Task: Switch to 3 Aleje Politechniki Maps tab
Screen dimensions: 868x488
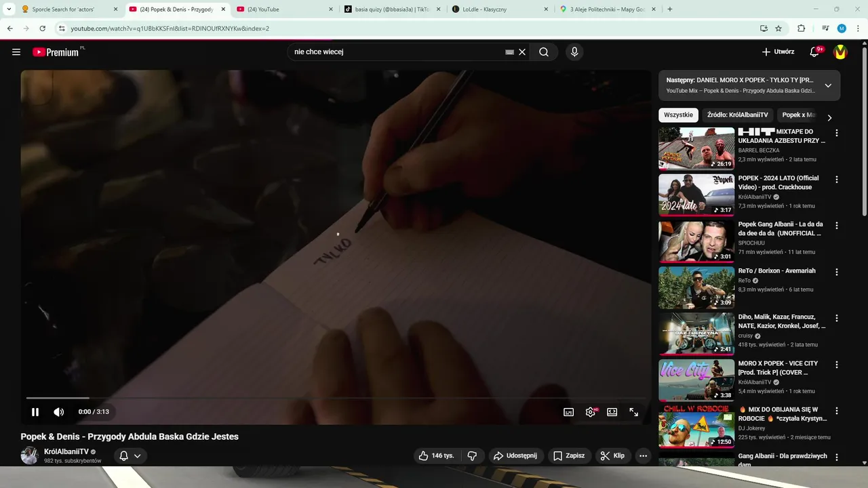Action: (x=608, y=9)
